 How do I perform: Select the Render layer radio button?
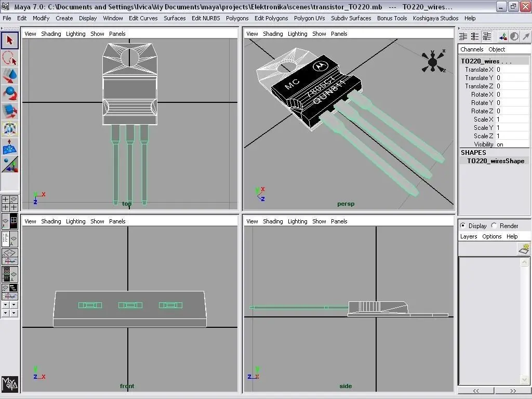[x=494, y=225]
